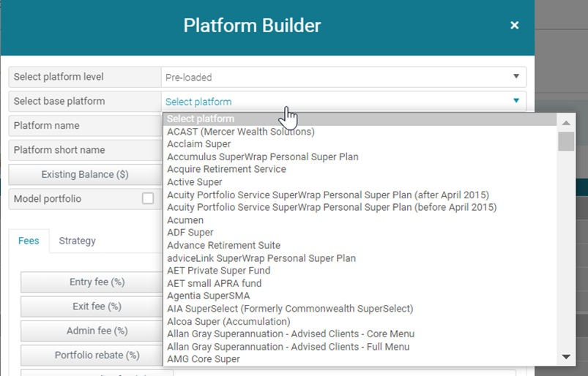Click the platform list scrollbar thumb
The image size is (588, 376).
click(566, 142)
